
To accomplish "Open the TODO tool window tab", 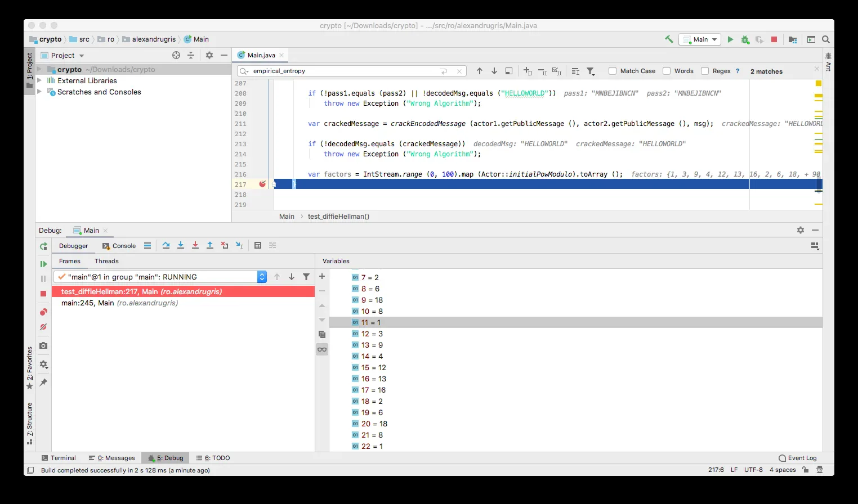I will [213, 458].
